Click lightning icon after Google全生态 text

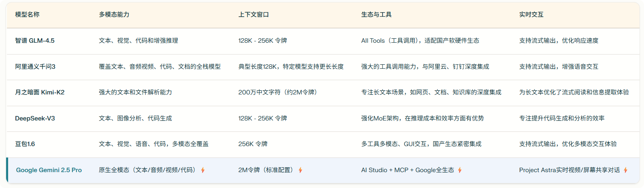(x=459, y=170)
